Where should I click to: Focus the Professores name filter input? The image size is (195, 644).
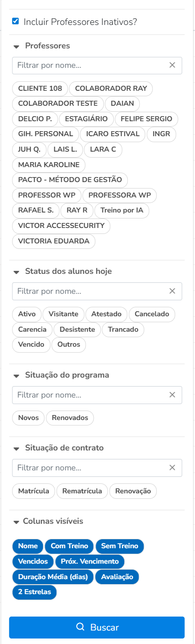point(90,65)
